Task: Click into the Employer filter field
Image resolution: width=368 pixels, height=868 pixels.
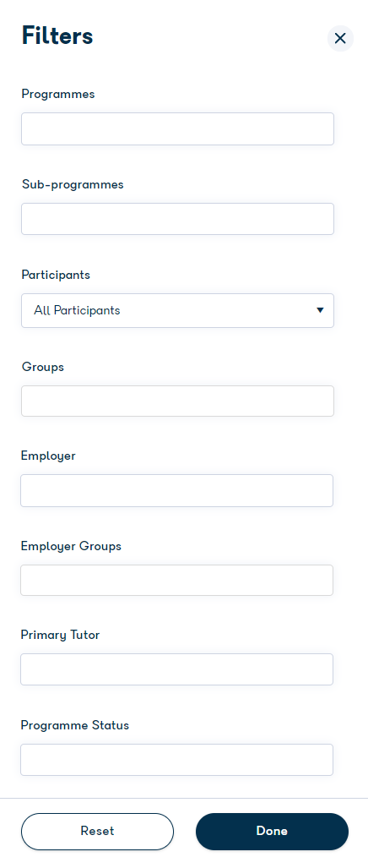Action: click(176, 490)
